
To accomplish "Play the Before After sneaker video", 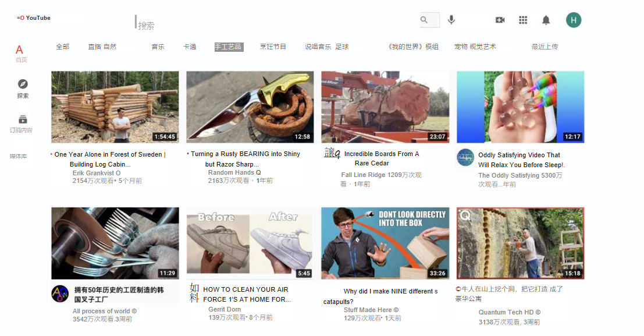I will click(x=249, y=243).
